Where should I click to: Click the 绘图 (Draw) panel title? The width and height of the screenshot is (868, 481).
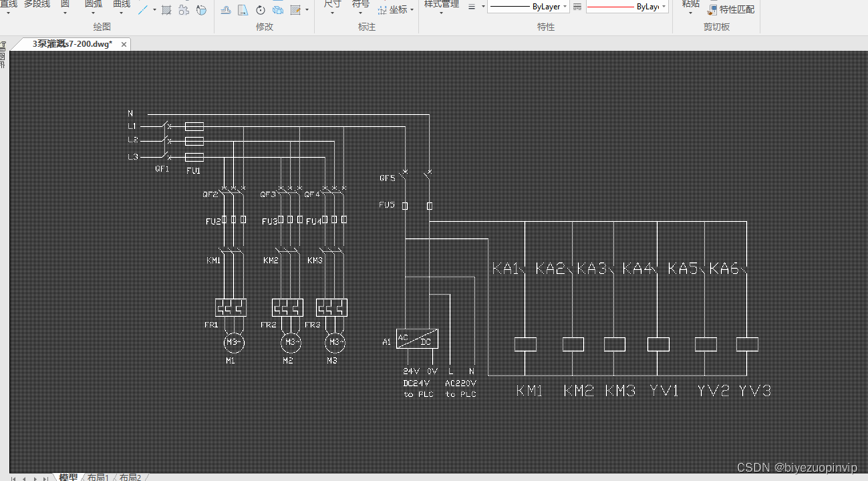[x=102, y=27]
